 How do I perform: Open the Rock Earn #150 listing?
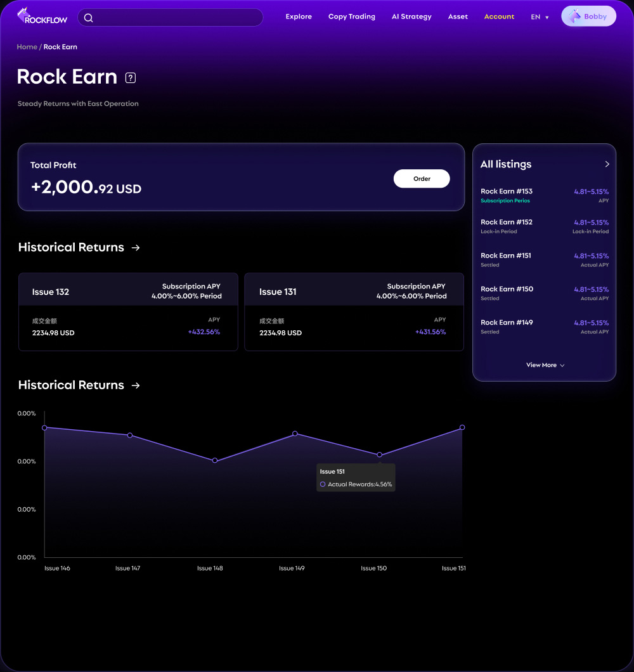coord(545,293)
